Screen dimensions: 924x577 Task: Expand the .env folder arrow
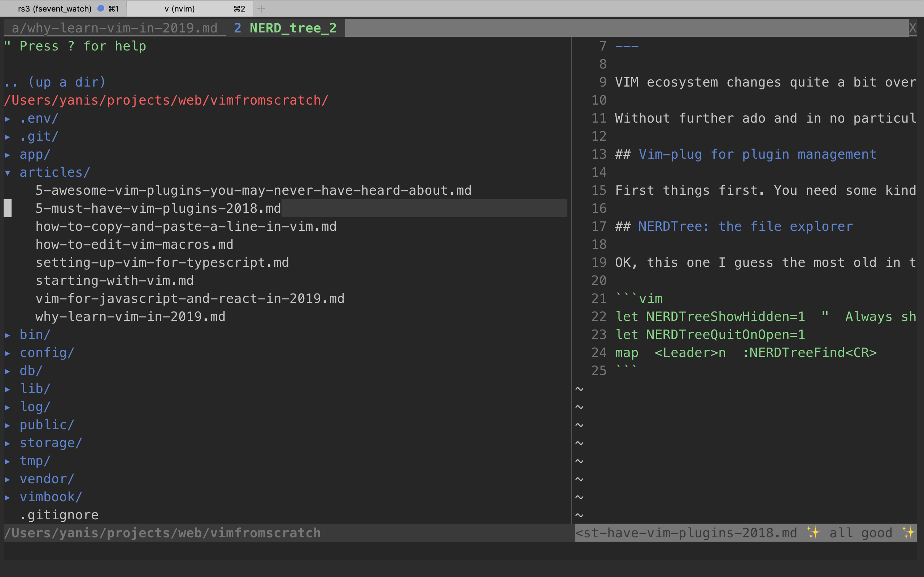coord(8,119)
